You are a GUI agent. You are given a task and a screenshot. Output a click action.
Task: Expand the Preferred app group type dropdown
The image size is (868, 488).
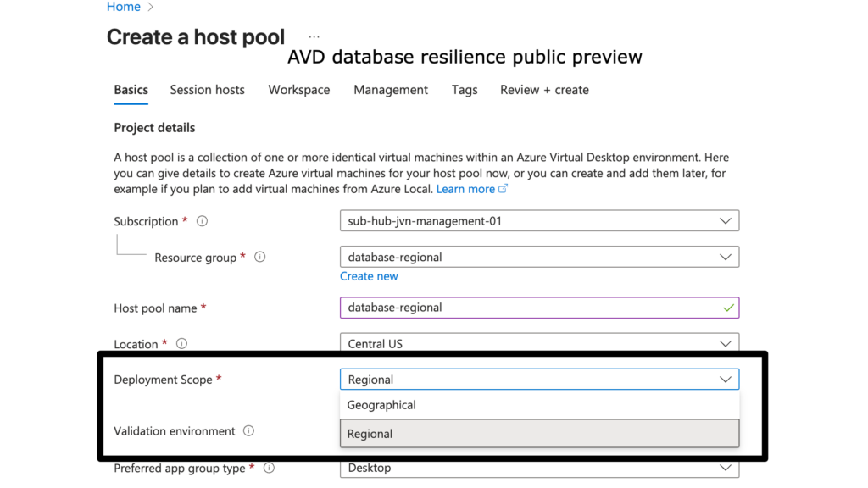[539, 468]
